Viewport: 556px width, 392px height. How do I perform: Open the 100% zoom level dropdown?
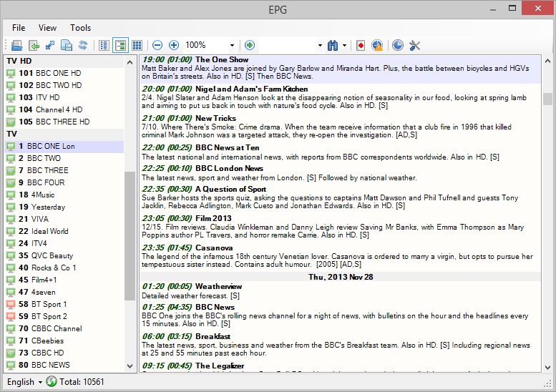232,45
